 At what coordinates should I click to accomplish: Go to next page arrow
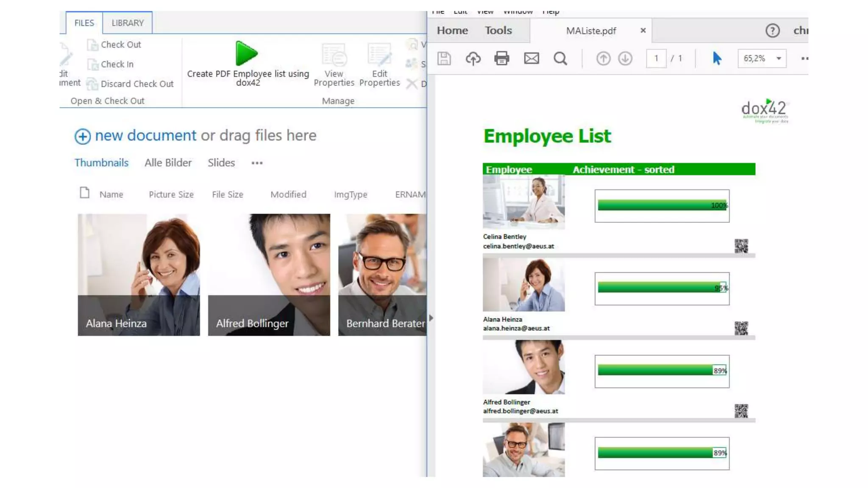click(x=625, y=58)
